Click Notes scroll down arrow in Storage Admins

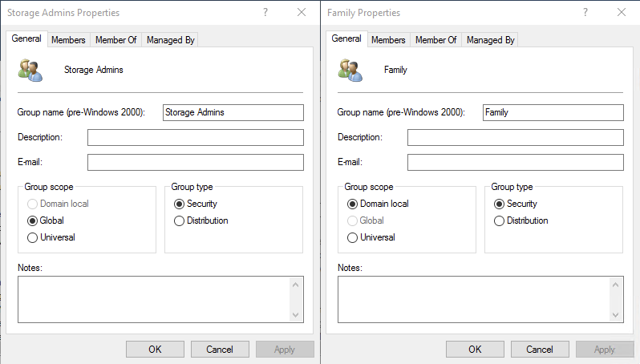[296, 314]
